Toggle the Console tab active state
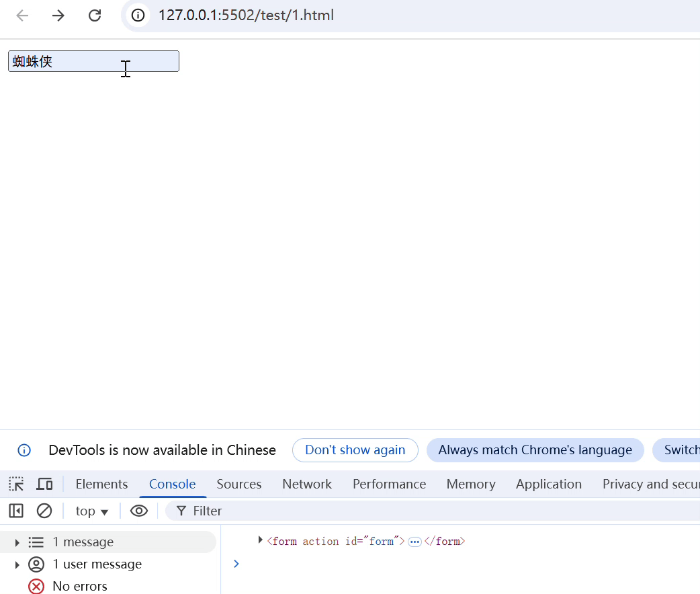The width and height of the screenshot is (700, 594). coord(172,484)
